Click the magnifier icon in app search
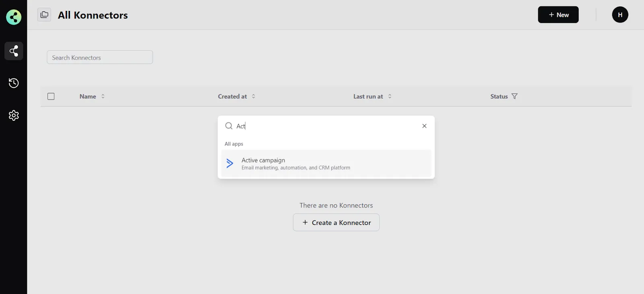Viewport: 644px width, 294px height. (x=229, y=126)
